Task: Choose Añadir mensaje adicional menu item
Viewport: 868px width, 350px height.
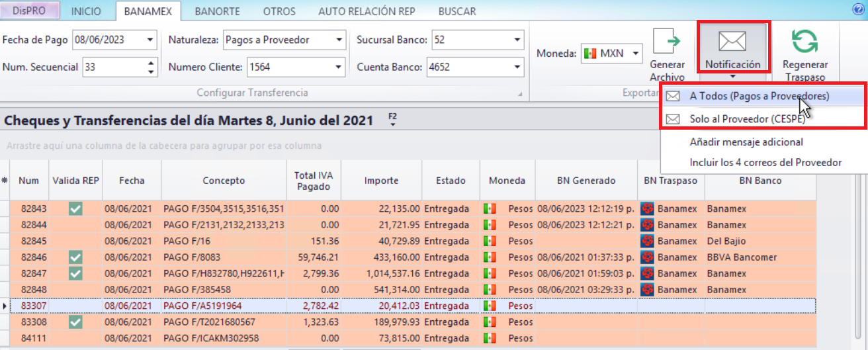Action: tap(746, 142)
